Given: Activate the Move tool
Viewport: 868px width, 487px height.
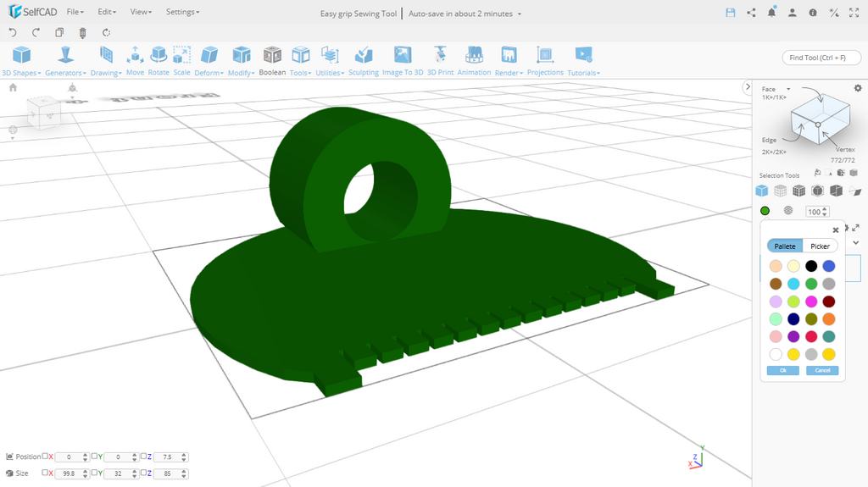Looking at the screenshot, I should pyautogui.click(x=135, y=61).
